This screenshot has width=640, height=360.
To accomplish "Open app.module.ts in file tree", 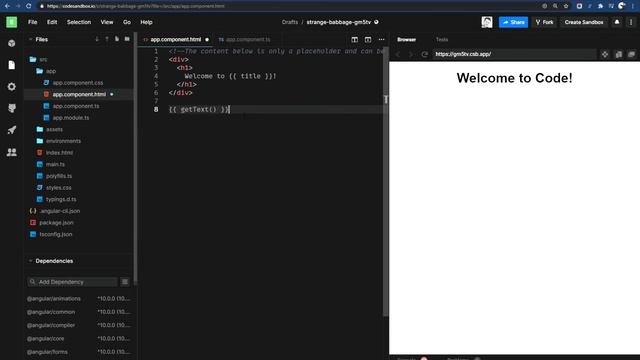I will [x=70, y=118].
